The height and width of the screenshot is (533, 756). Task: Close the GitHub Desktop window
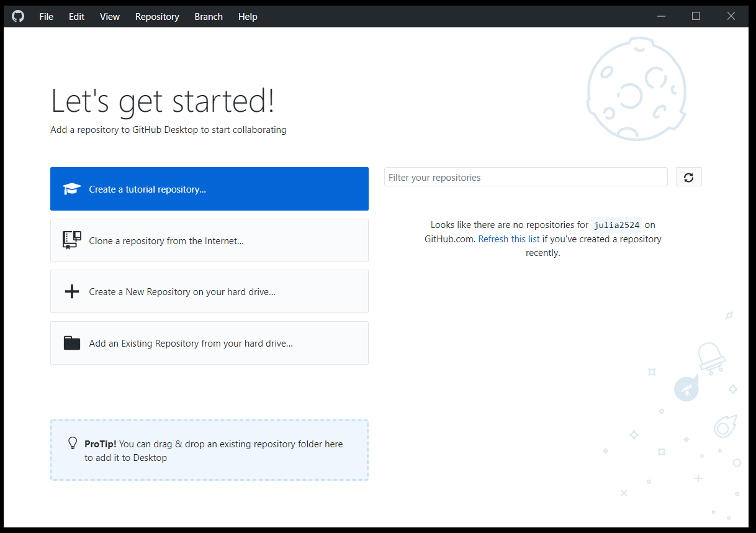[731, 17]
